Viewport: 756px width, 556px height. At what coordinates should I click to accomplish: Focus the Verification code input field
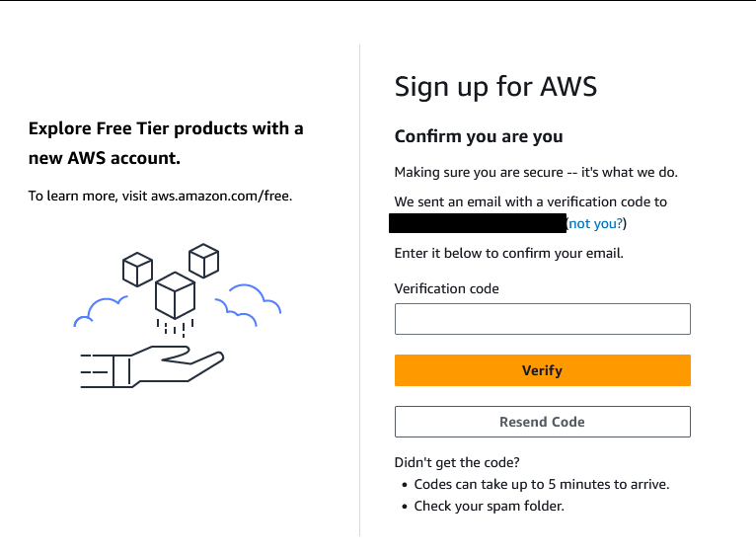(x=543, y=319)
